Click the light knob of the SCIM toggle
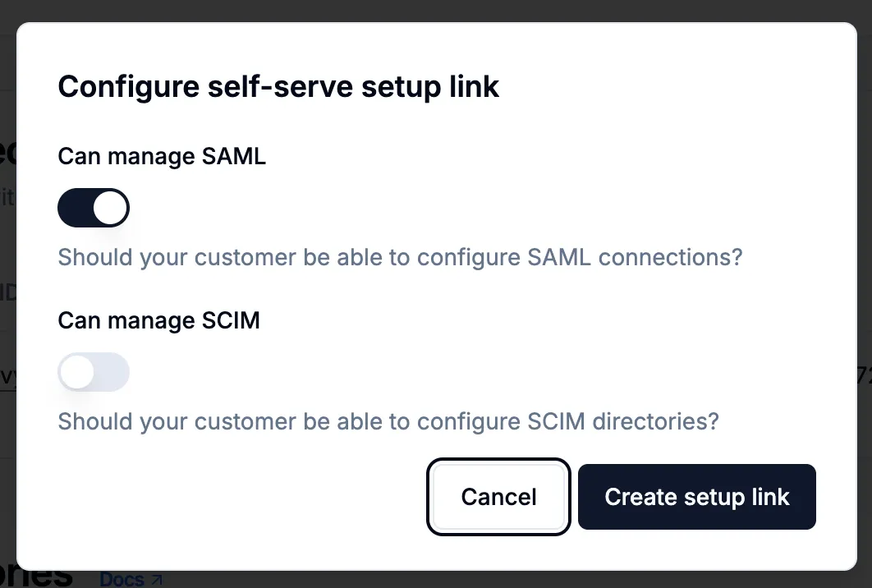The height and width of the screenshot is (588, 872). 77,371
